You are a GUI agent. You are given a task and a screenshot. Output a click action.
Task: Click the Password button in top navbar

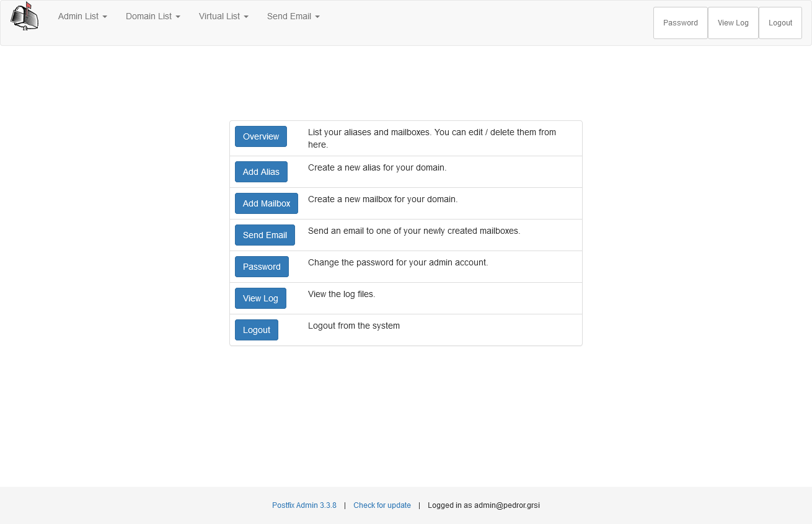click(680, 23)
